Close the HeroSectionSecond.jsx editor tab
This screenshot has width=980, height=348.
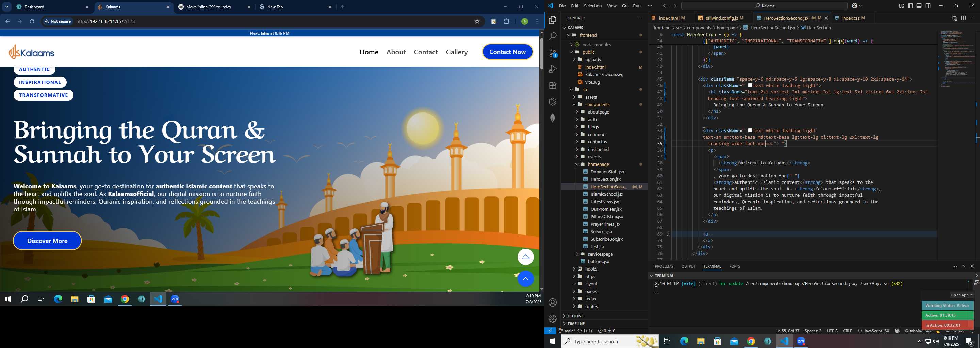(x=826, y=18)
